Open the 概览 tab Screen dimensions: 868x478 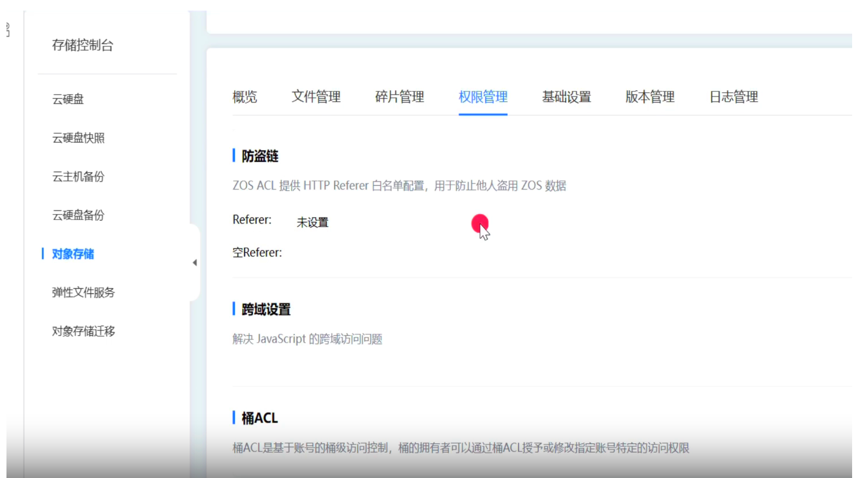tap(245, 97)
